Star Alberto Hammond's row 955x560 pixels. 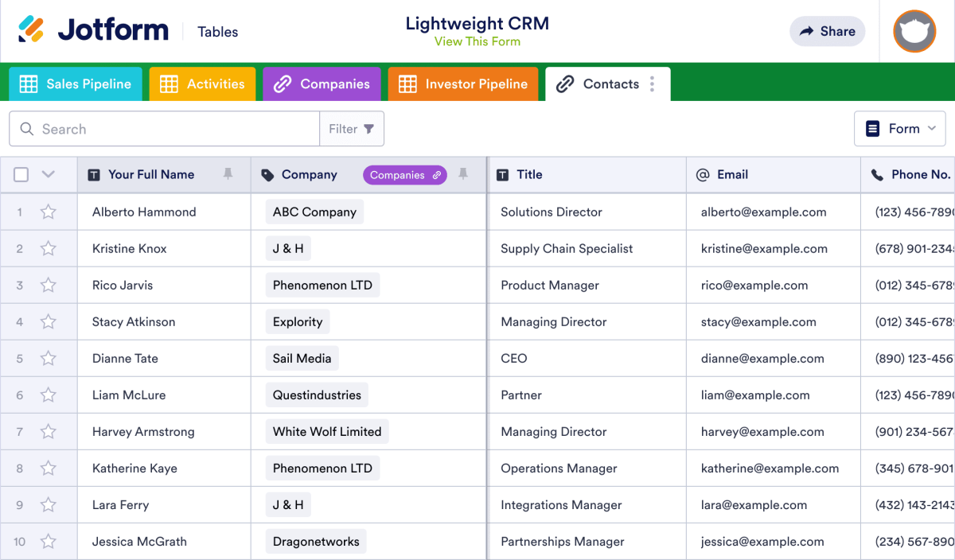point(49,212)
